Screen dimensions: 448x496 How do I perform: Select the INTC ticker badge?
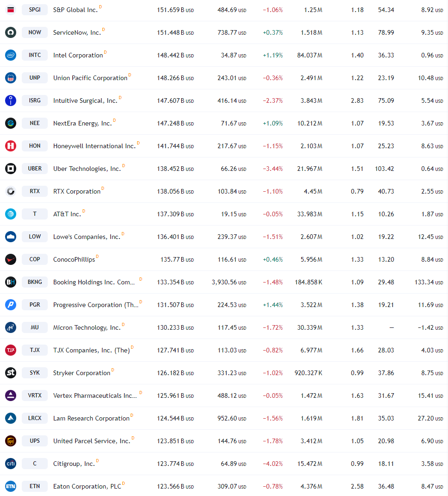pyautogui.click(x=35, y=55)
